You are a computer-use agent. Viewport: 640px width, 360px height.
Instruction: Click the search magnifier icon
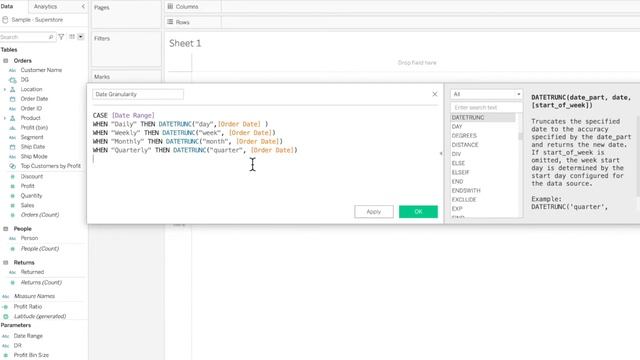(51, 37)
